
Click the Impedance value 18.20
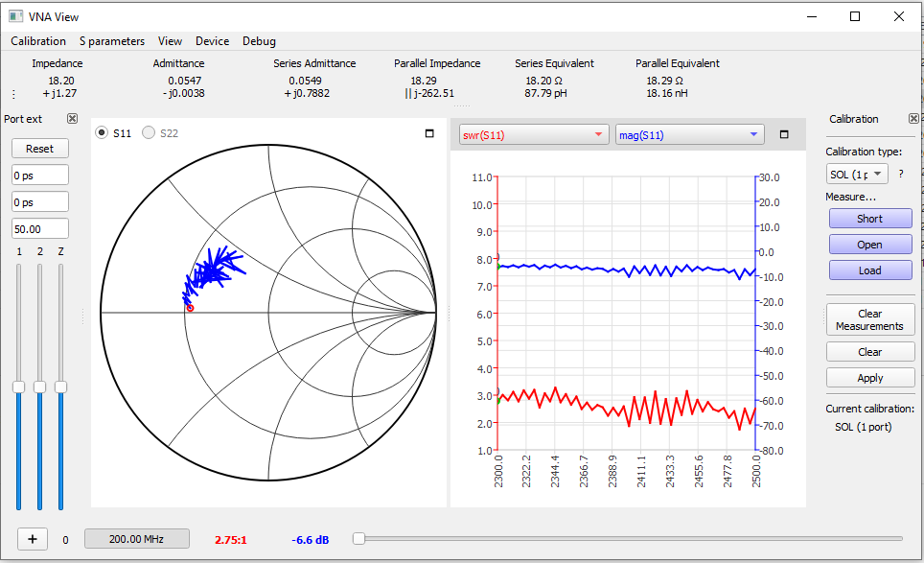[61, 81]
